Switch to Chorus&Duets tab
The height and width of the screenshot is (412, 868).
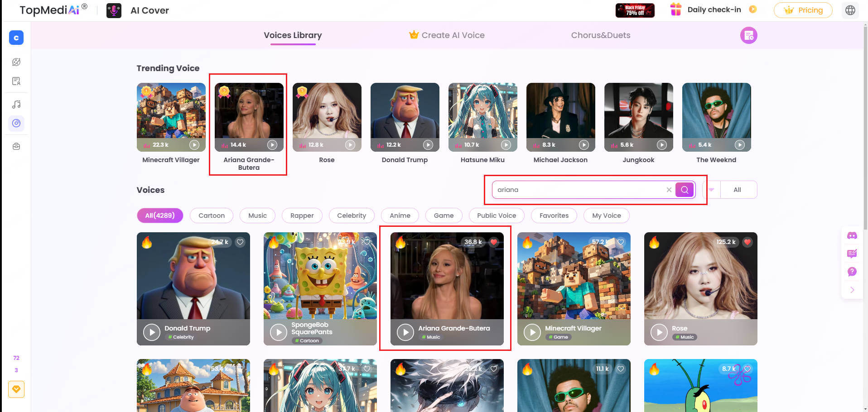click(x=600, y=35)
